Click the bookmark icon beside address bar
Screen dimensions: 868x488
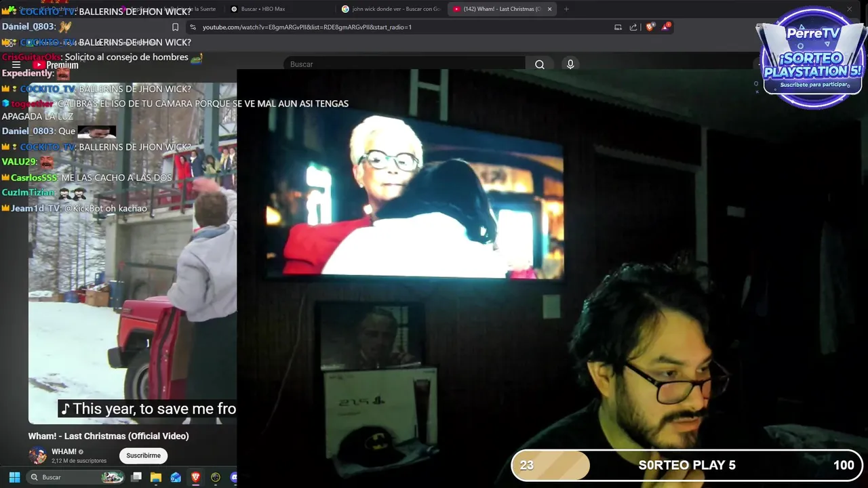click(x=175, y=27)
